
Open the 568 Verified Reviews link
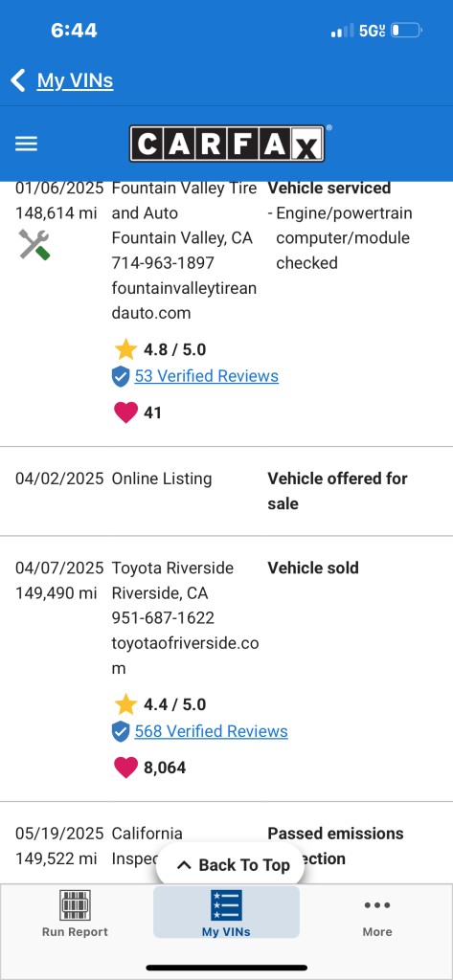click(212, 731)
